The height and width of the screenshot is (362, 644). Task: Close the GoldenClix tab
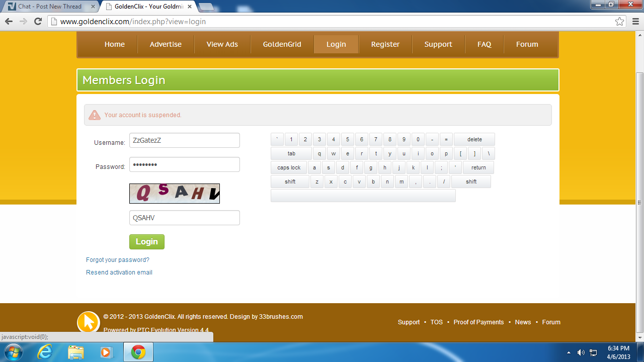click(190, 7)
